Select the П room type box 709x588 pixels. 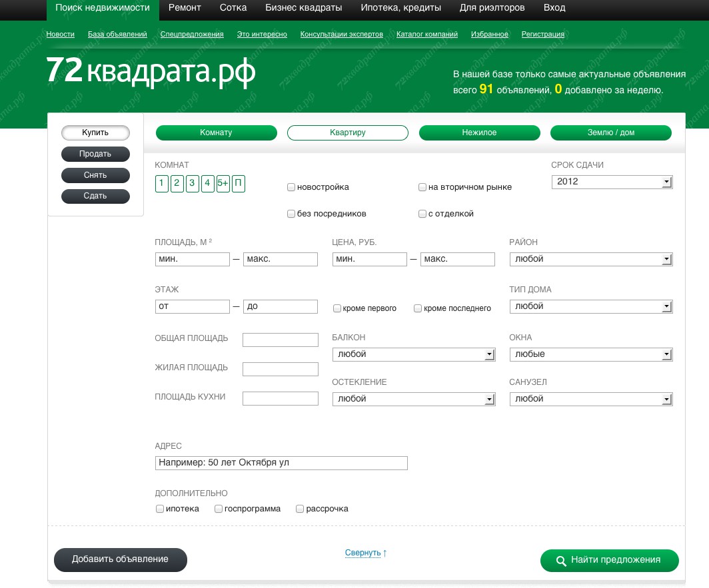coord(239,184)
